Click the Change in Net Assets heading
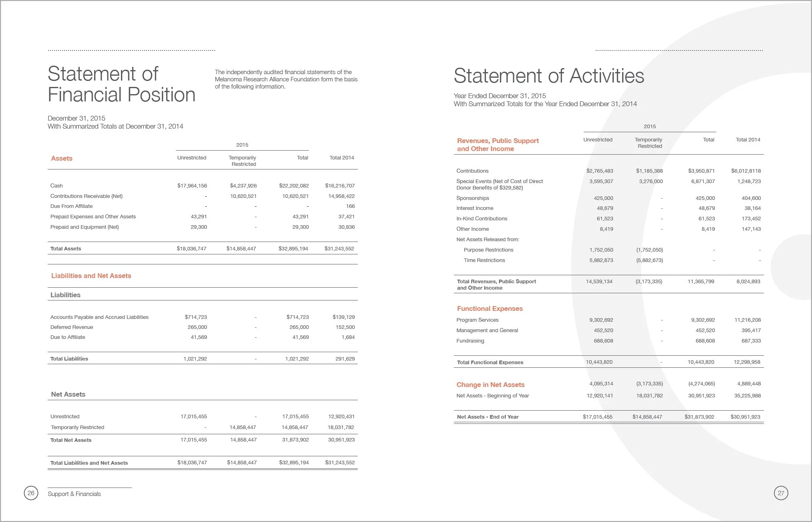Image resolution: width=812 pixels, height=522 pixels. [490, 385]
